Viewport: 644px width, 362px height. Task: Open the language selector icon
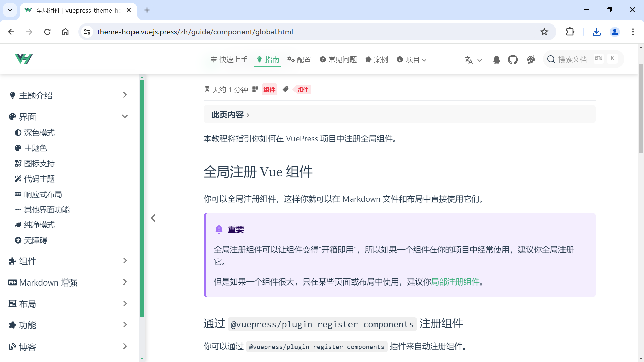[x=473, y=60]
